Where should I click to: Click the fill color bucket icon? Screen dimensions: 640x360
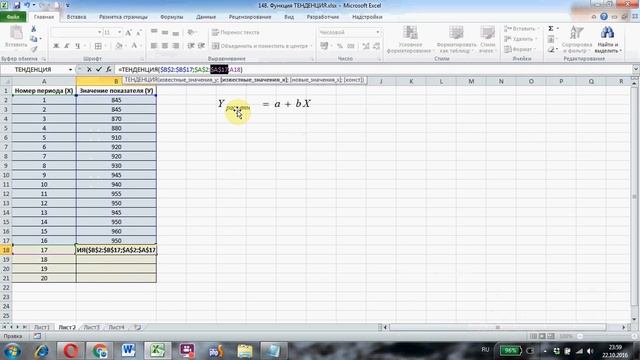click(x=119, y=46)
